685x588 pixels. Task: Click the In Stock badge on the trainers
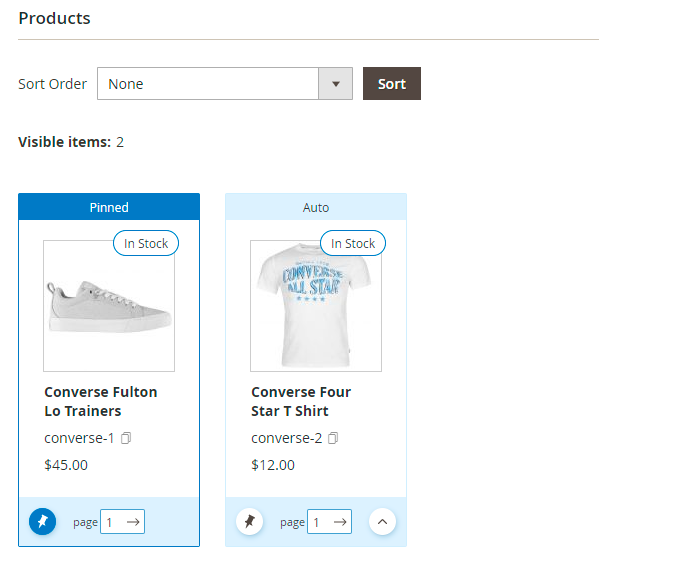(x=146, y=243)
